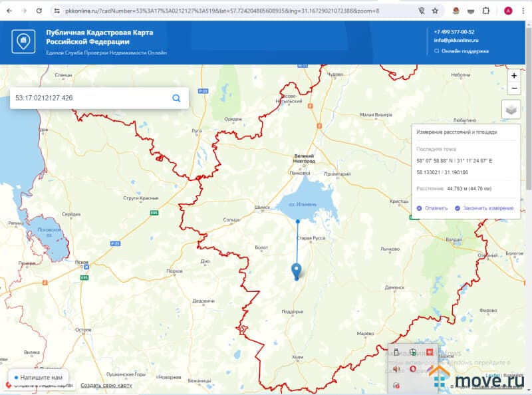
Task: Click distance value '44,763 м (44.76 км)'
Action: point(469,189)
